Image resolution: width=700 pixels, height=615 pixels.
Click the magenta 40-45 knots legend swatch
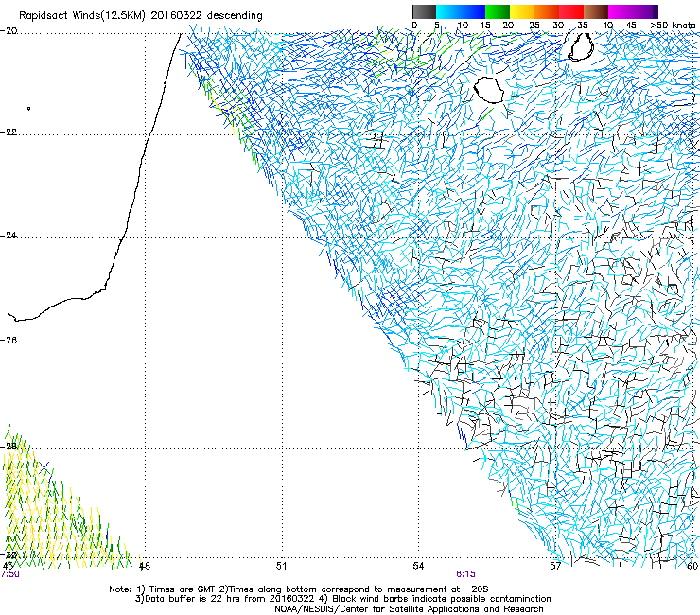(621, 11)
